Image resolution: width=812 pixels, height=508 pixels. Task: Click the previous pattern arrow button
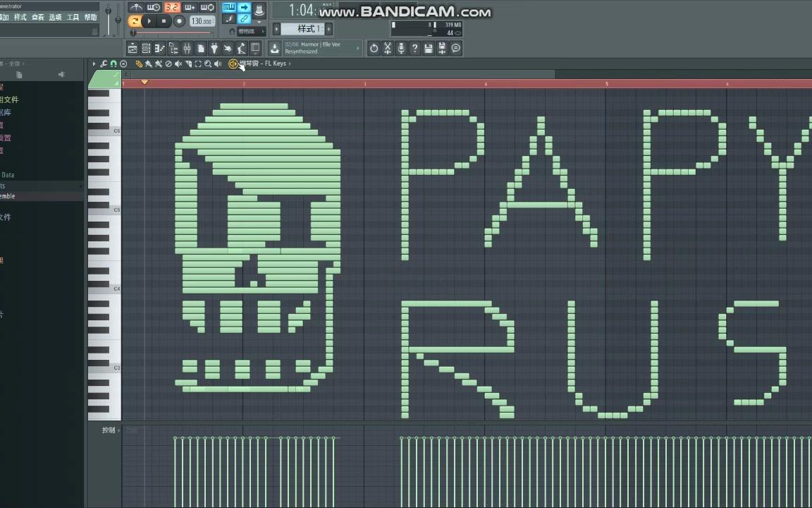point(276,29)
